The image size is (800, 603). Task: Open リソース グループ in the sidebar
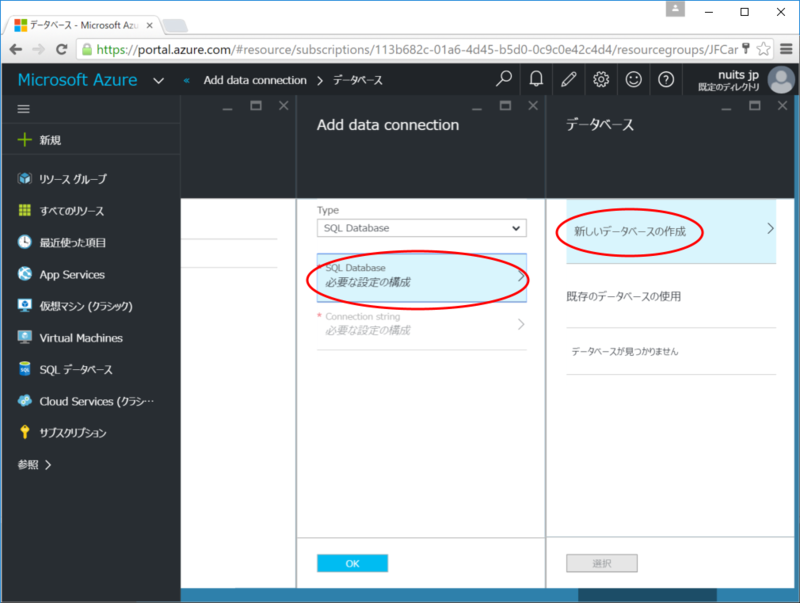(73, 179)
